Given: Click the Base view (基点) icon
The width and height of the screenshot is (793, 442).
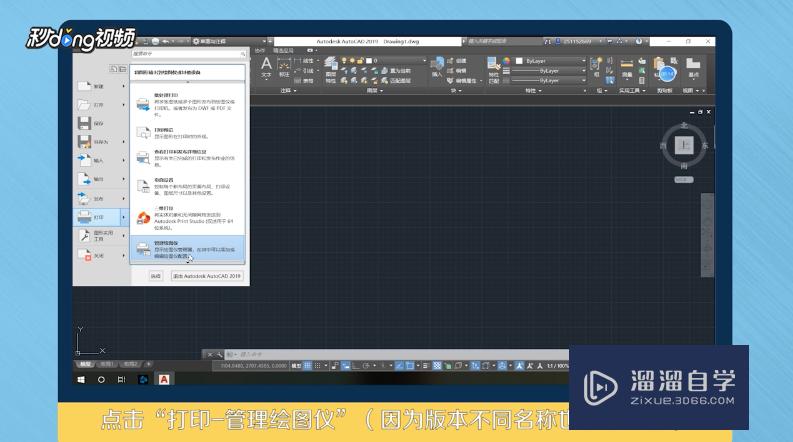Looking at the screenshot, I should tap(693, 67).
